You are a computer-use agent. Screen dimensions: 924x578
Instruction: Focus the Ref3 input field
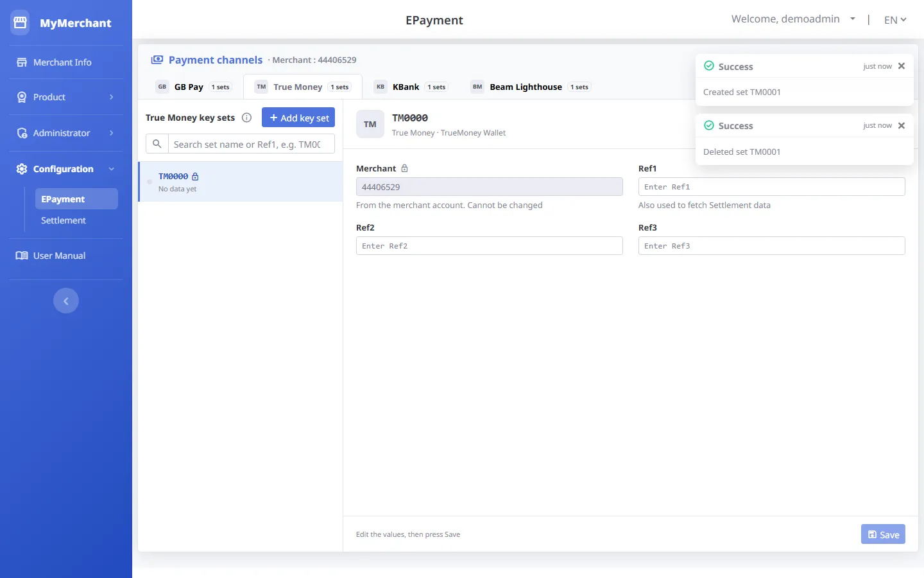coord(772,246)
